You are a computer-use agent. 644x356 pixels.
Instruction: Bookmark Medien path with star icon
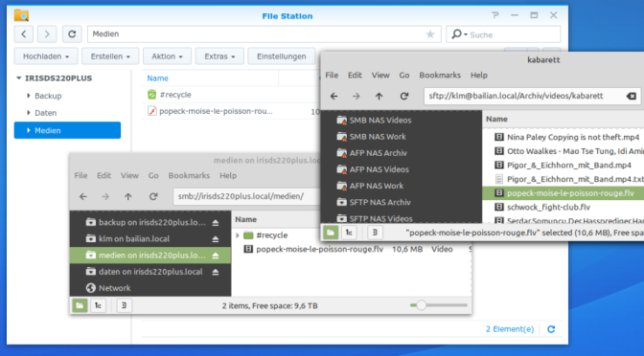pyautogui.click(x=430, y=34)
